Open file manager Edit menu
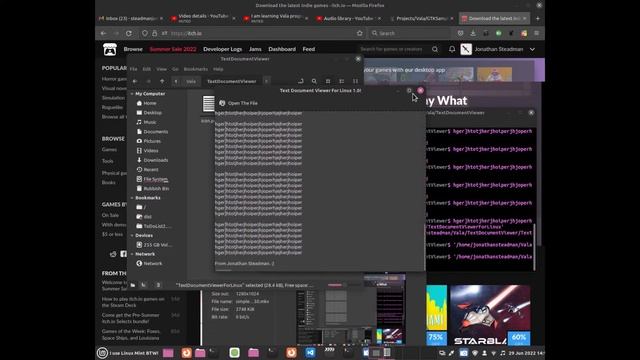 [147, 69]
